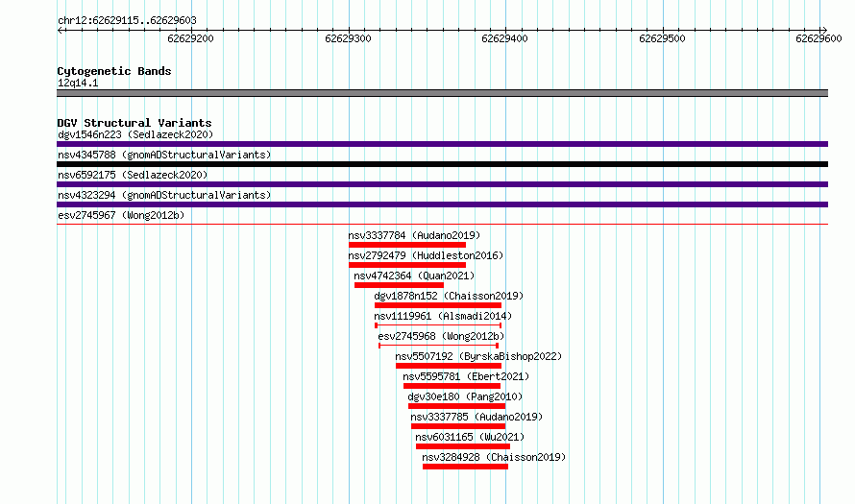Image resolution: width=855 pixels, height=504 pixels.
Task: Open the nsv3284928 (Chaisson2019) label
Action: point(494,457)
